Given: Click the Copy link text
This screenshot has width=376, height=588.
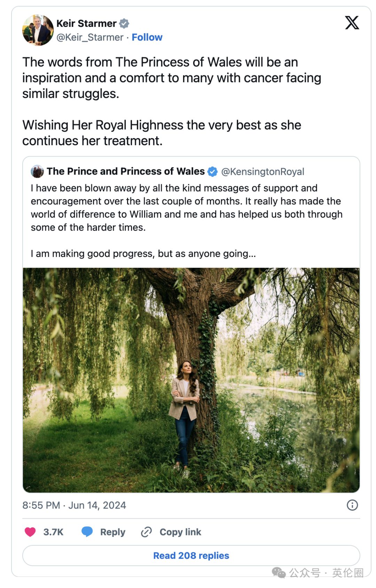Looking at the screenshot, I should [180, 532].
